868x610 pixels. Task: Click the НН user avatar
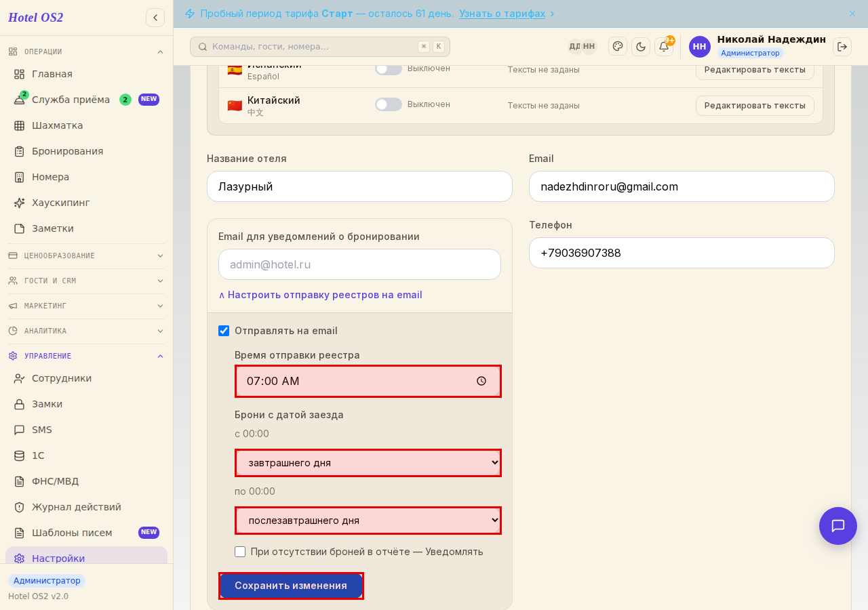pyautogui.click(x=700, y=47)
